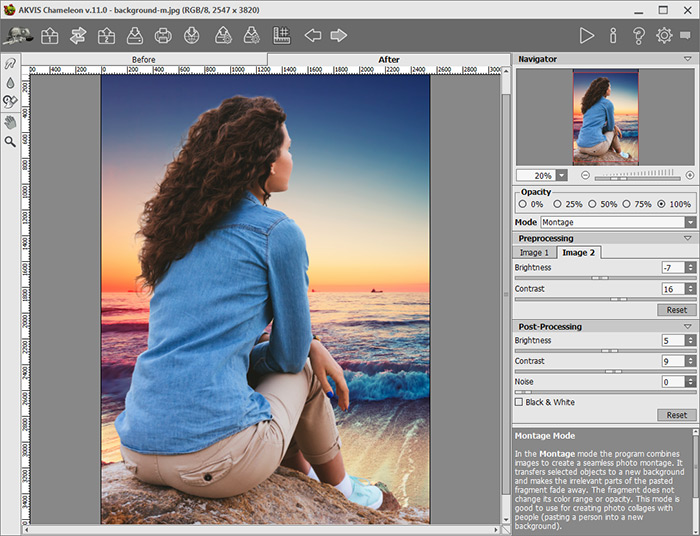Click the zoom percentage field showing 20%
Image resolution: width=700 pixels, height=536 pixels.
point(536,175)
